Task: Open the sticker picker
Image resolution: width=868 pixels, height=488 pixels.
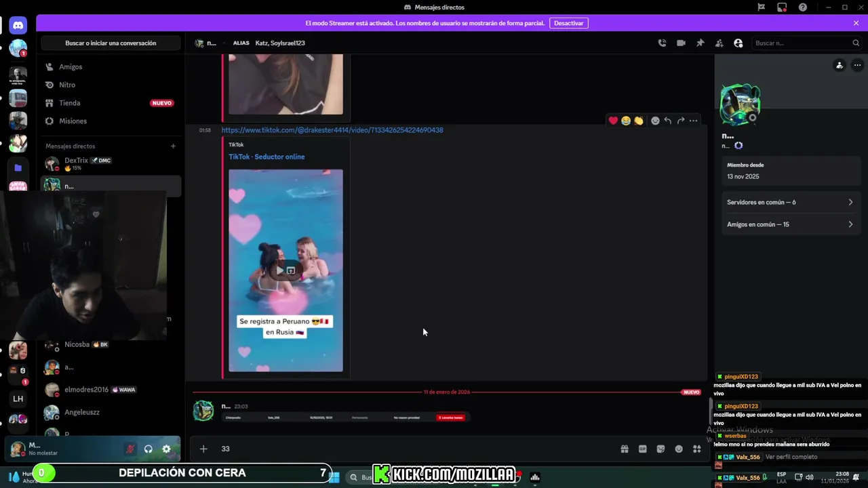Action: 660,449
